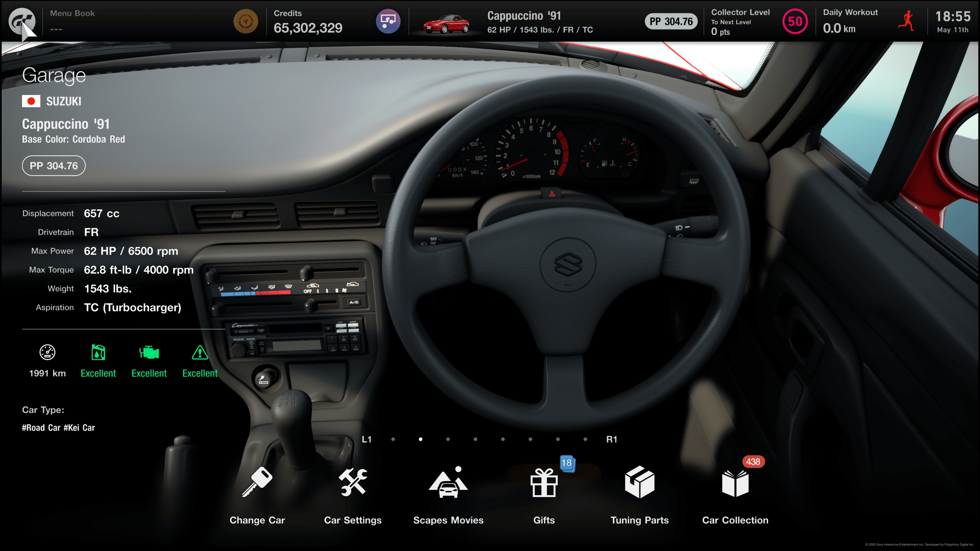Viewport: 980px width, 551px height.
Task: Click the FR drivetrain value
Action: click(x=91, y=232)
